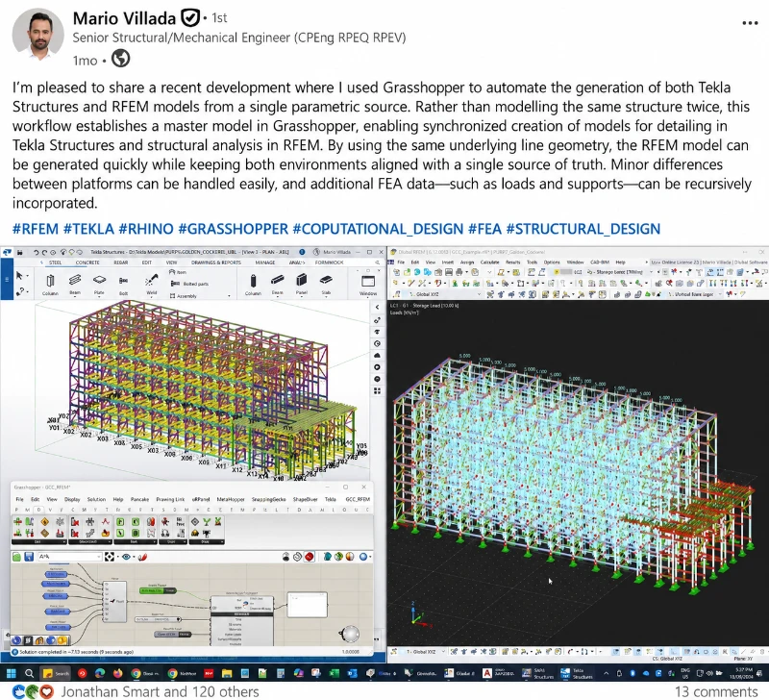Toggle the Grasshopper eye preview icon
Image resolution: width=769 pixels, height=700 pixels.
[127, 557]
